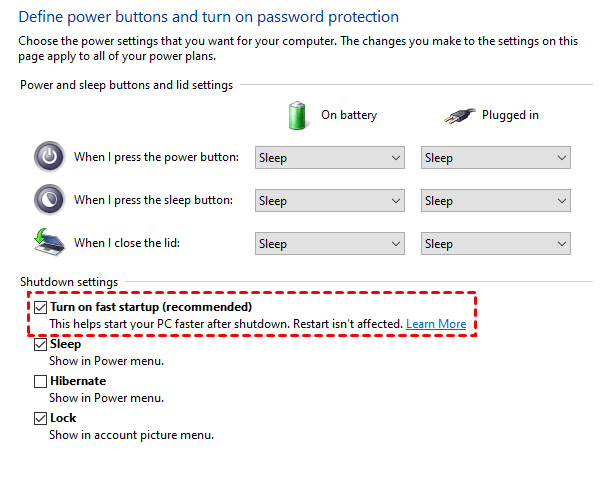605x495 pixels.
Task: Uncheck the Sleep shutdown setting checkbox
Action: 41,344
